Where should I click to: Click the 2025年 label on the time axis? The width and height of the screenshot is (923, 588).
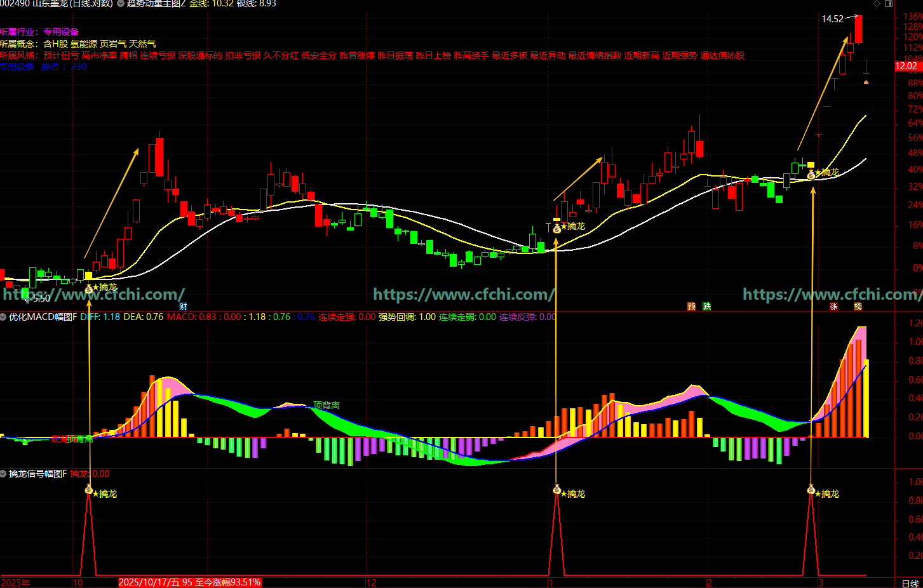click(x=16, y=583)
